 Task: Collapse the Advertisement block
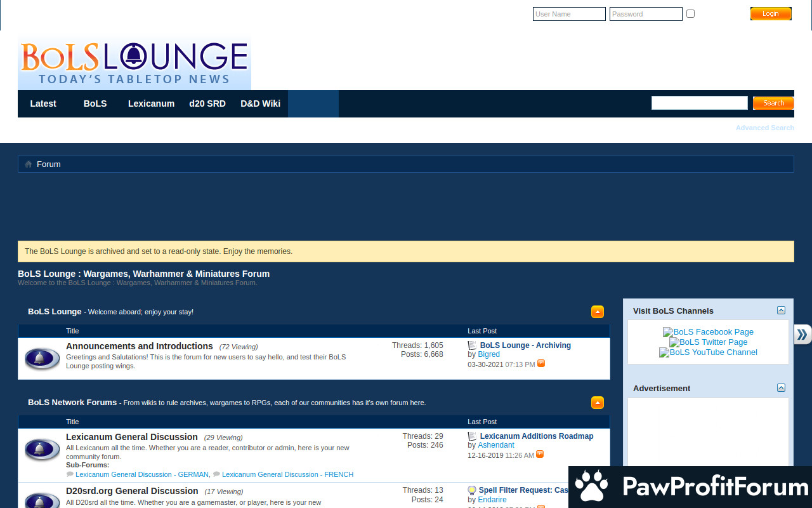tap(781, 387)
